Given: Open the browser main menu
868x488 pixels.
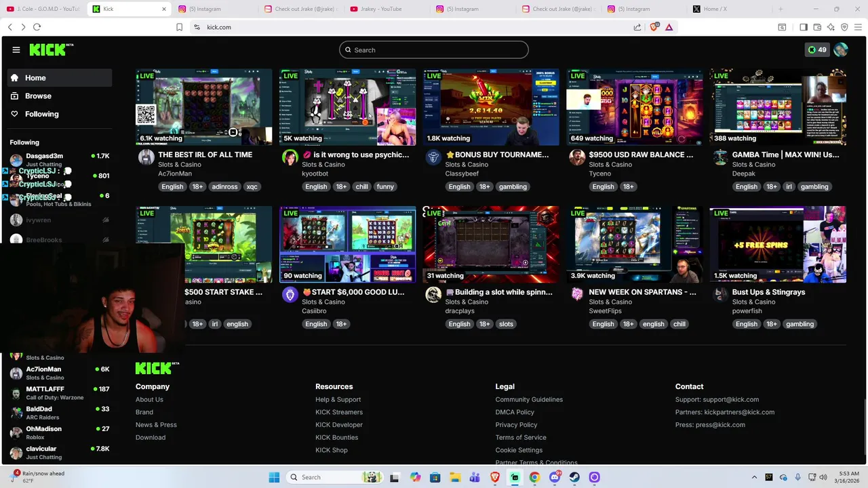Looking at the screenshot, I should (858, 27).
